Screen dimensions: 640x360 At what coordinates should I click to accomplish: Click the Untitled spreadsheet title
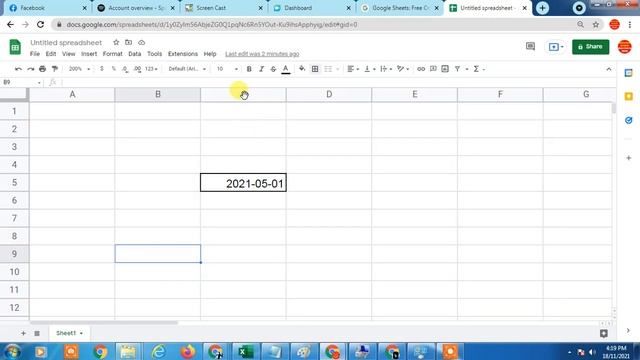click(66, 42)
